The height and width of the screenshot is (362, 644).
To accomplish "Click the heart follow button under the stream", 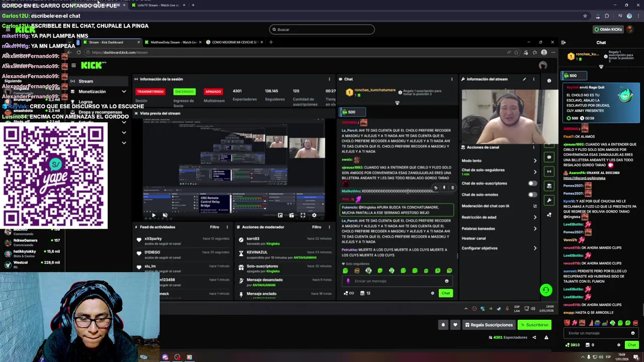I will tap(455, 325).
